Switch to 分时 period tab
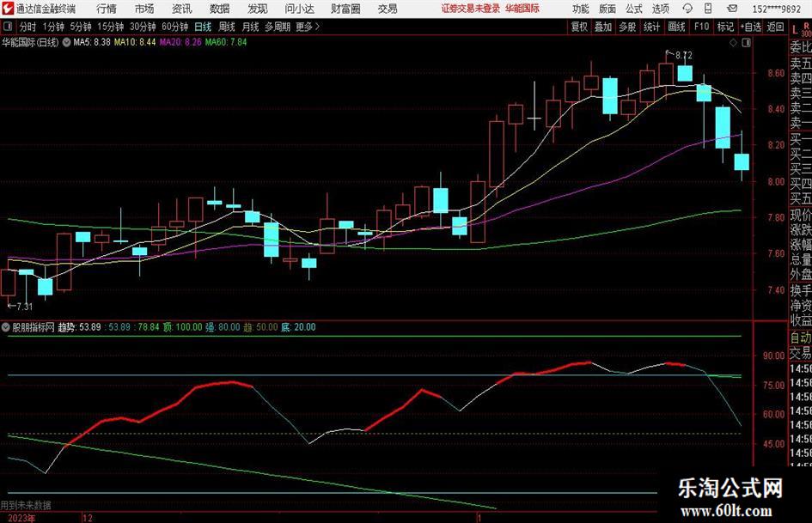812x523 pixels. point(27,27)
